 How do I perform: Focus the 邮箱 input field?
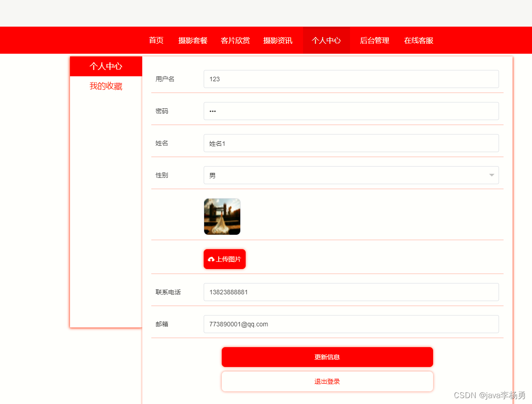pyautogui.click(x=351, y=324)
